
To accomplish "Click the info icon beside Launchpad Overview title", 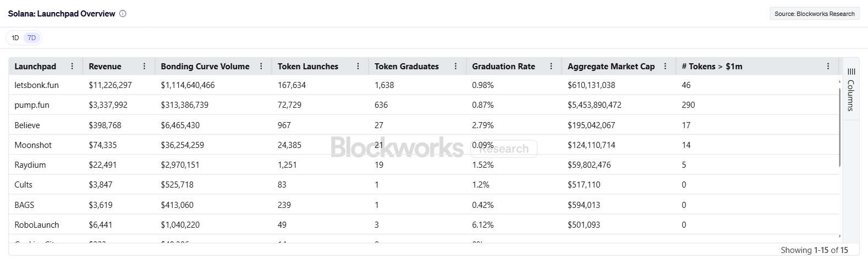I will pyautogui.click(x=123, y=14).
